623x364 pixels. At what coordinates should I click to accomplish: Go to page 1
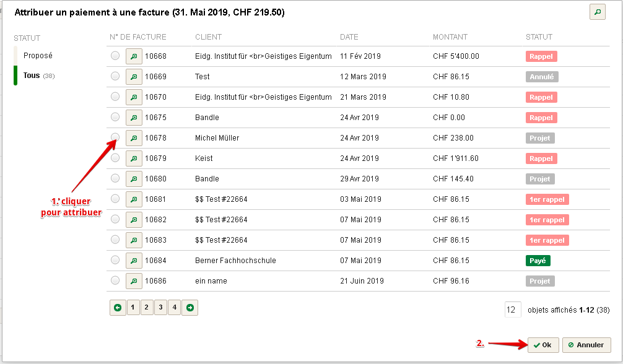pyautogui.click(x=133, y=308)
